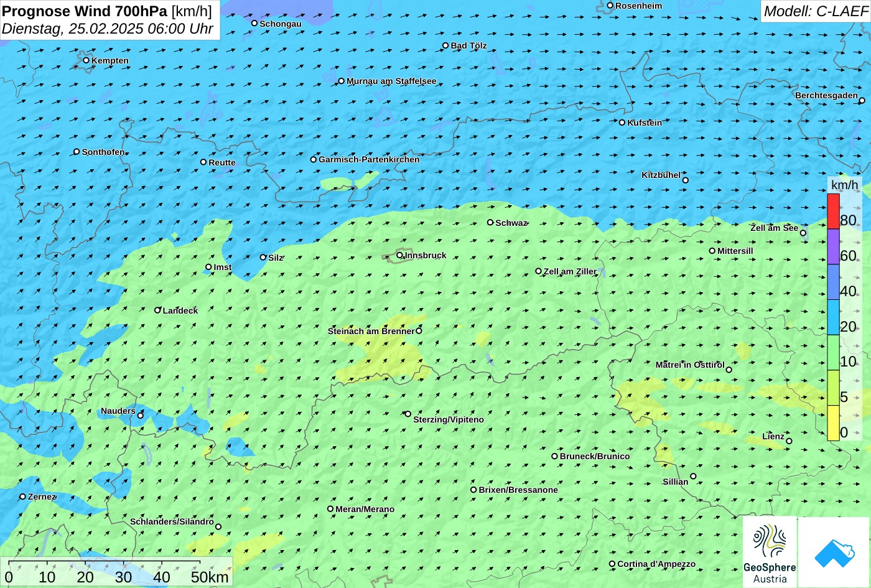
Task: Click the Schwaz label
Action: (511, 223)
